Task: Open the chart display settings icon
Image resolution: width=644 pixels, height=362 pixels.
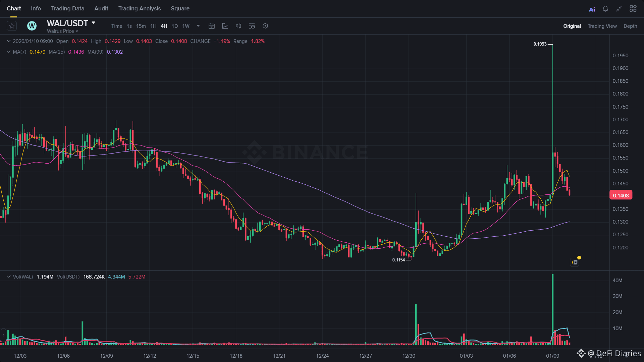Action: (252, 26)
